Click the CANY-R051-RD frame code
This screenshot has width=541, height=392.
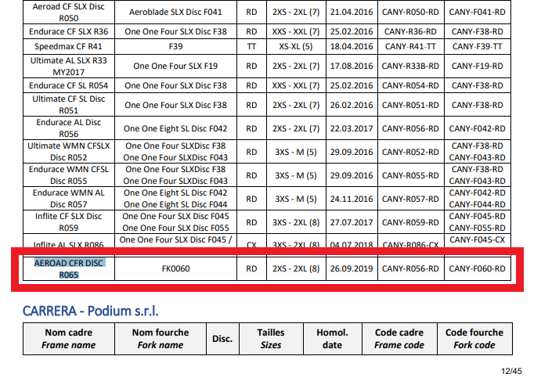(x=410, y=105)
